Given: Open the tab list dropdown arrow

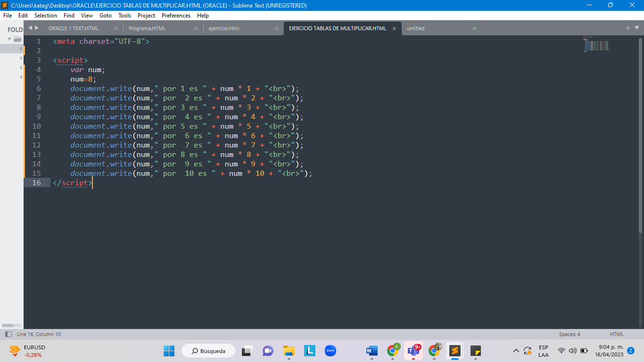Looking at the screenshot, I should (636, 28).
